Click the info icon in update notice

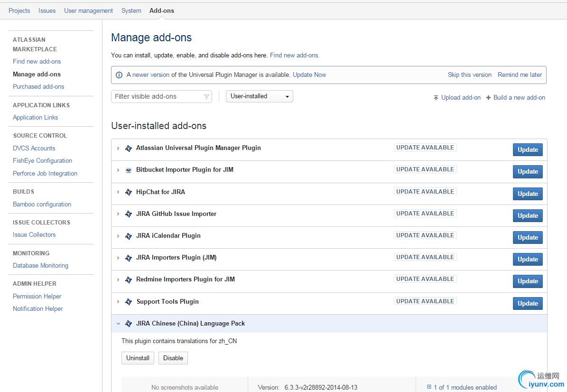click(x=119, y=75)
